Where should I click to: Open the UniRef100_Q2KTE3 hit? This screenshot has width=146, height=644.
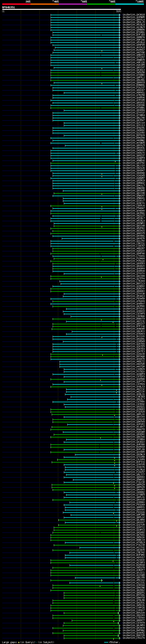coord(133,352)
